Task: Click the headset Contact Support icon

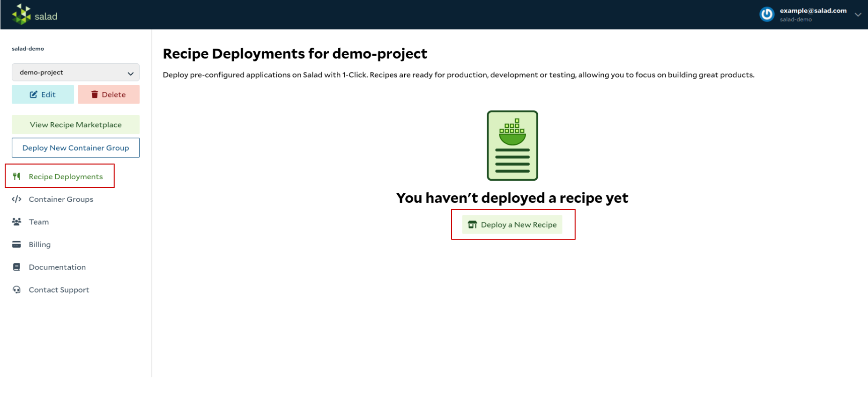Action: (x=16, y=290)
